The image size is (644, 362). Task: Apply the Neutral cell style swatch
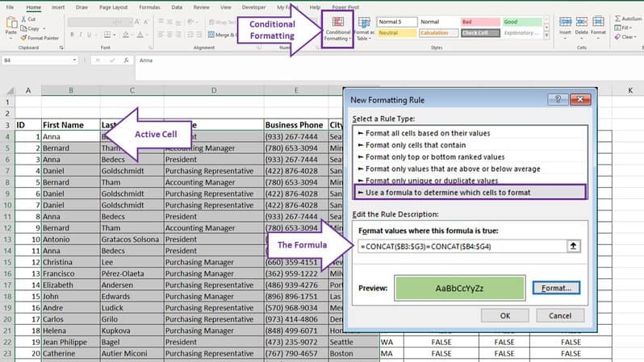click(x=397, y=33)
